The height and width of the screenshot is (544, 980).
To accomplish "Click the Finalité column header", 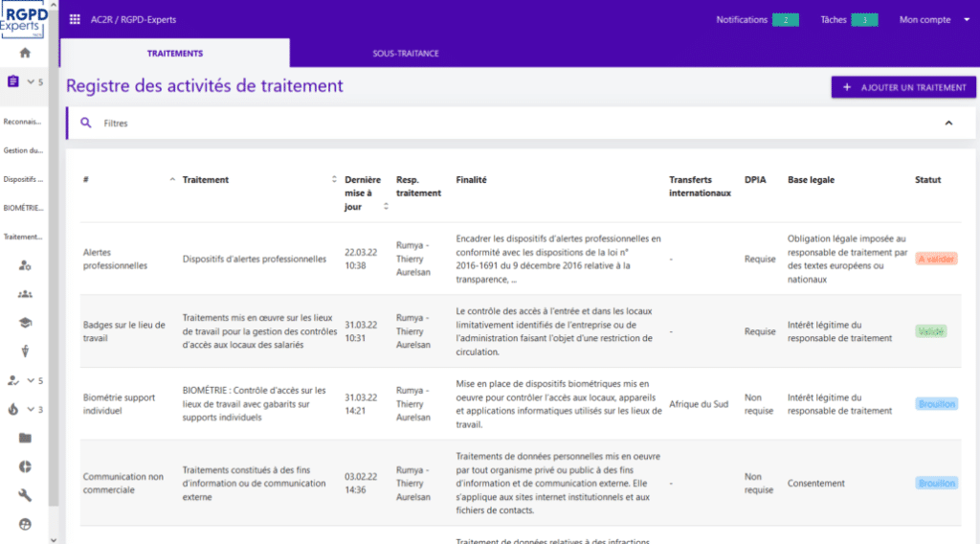I will 471,179.
